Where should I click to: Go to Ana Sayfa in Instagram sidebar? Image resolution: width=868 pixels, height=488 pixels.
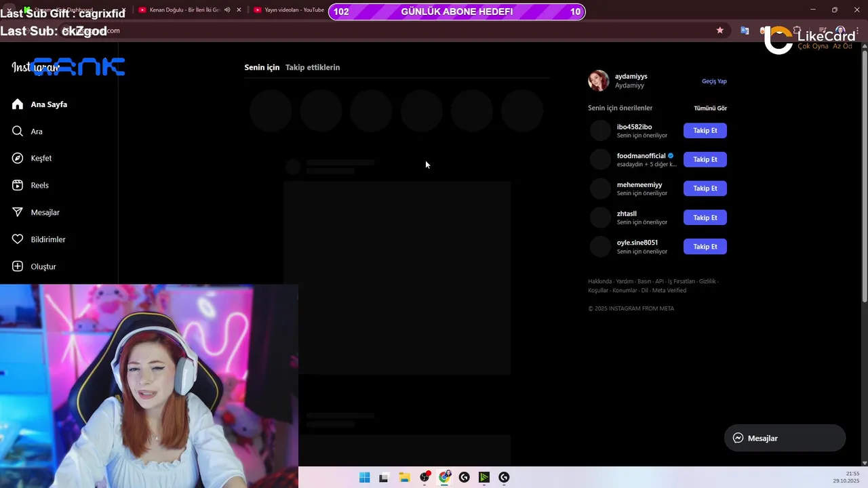click(x=39, y=104)
